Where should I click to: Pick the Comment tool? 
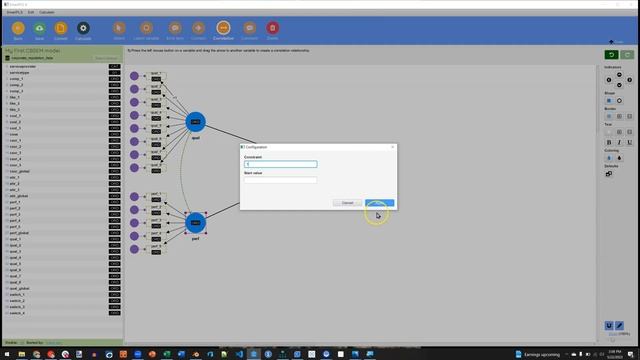(249, 28)
